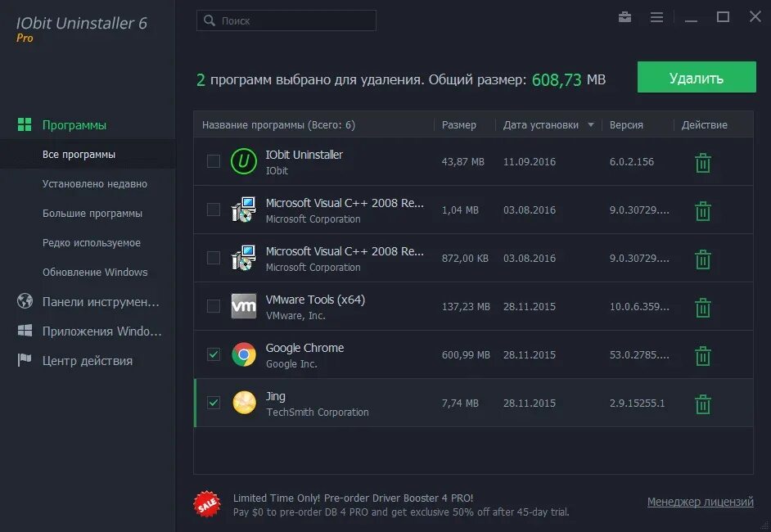Click the globe icon beside Панели инструментов
This screenshot has width=771, height=532.
(x=25, y=300)
